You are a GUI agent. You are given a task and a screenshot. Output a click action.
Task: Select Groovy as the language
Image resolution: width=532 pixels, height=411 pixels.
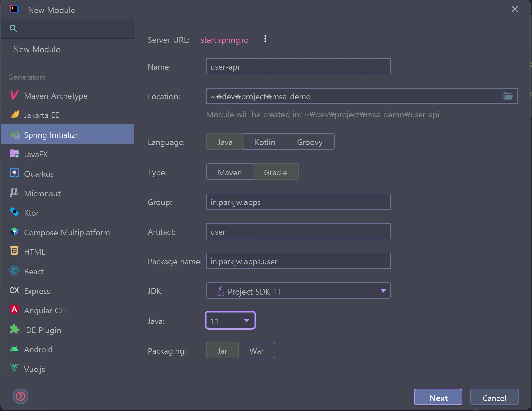[x=309, y=142]
